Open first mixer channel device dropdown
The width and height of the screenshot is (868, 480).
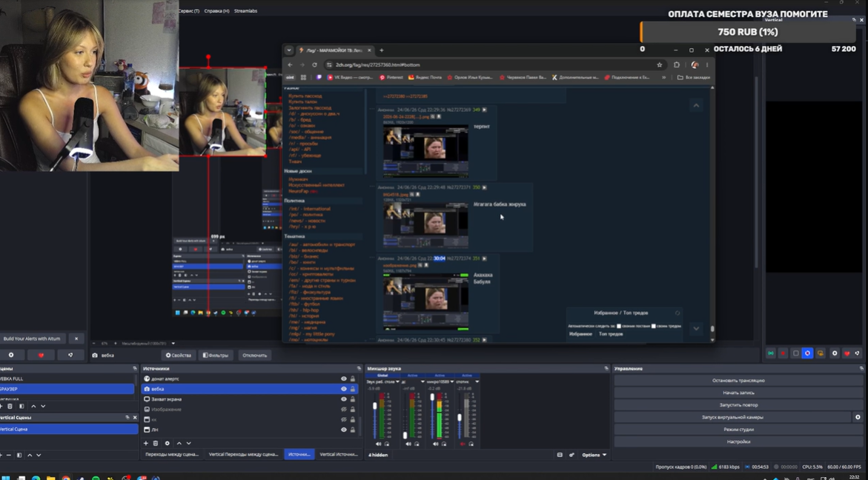(397, 381)
